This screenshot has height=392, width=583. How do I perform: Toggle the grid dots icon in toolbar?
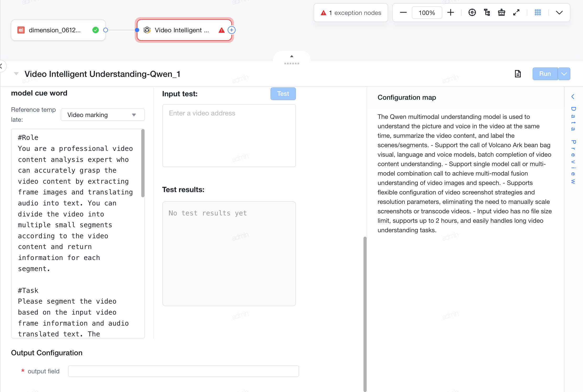click(538, 13)
